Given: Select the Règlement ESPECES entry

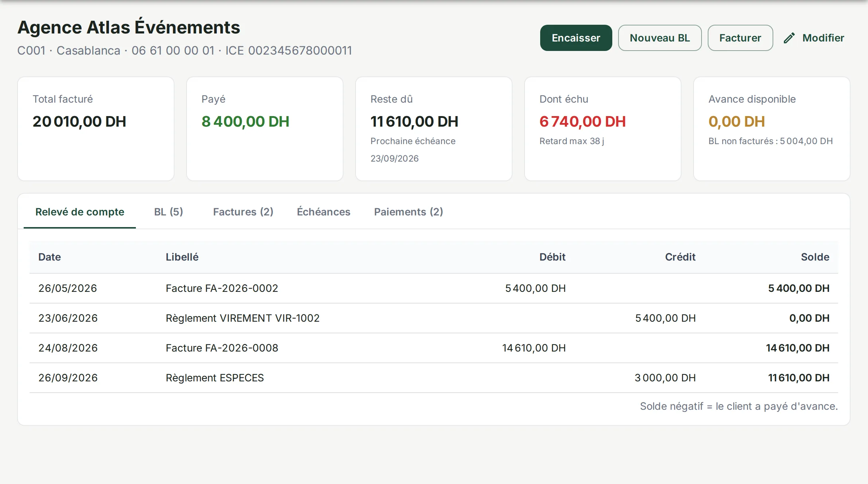Looking at the screenshot, I should (x=215, y=378).
